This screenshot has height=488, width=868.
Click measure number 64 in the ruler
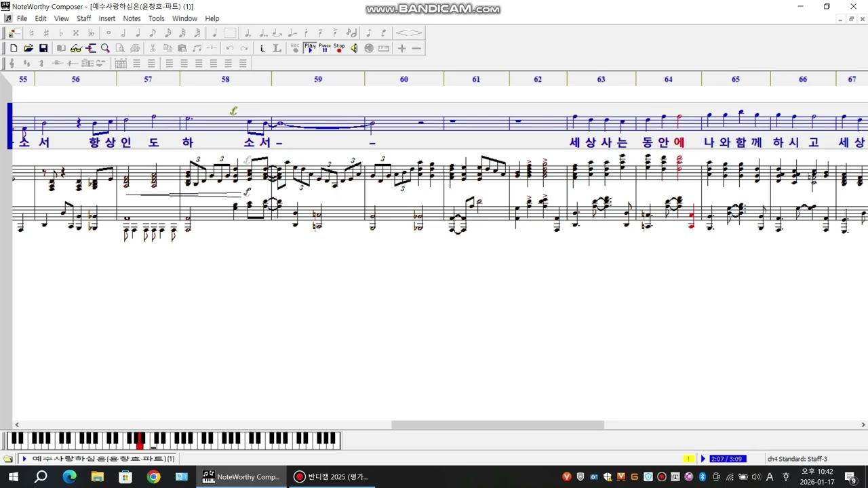tap(668, 79)
